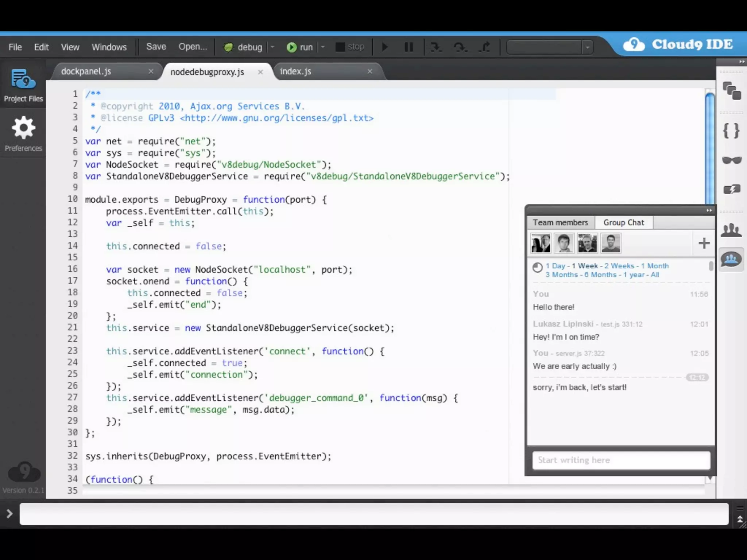Expand the debug configuration dropdown arrow
The height and width of the screenshot is (560, 747).
coord(272,47)
